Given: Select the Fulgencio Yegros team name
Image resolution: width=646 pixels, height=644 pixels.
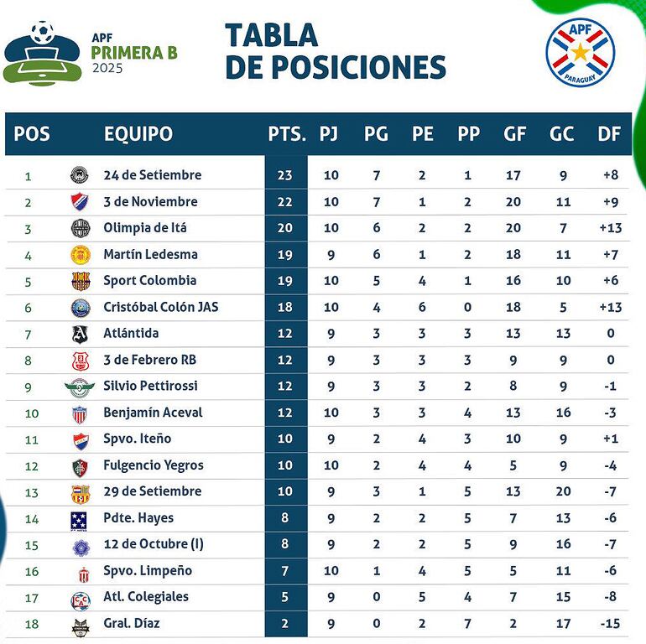Looking at the screenshot, I should [153, 465].
